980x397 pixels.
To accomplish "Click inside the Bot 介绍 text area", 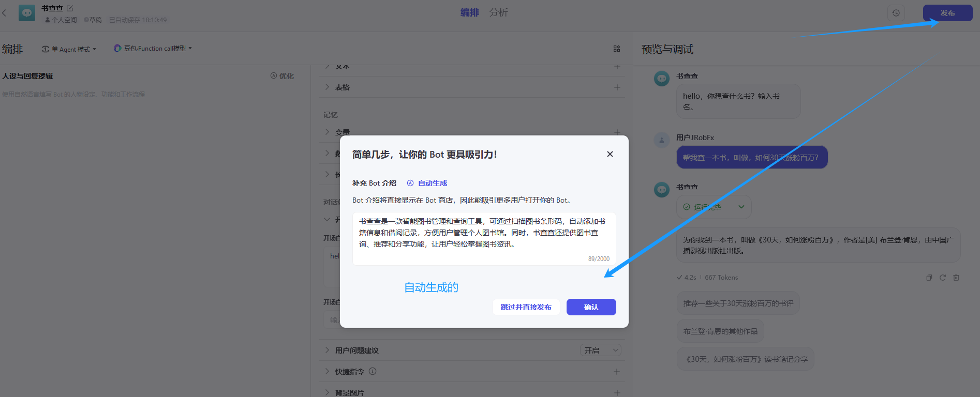I will click(483, 238).
